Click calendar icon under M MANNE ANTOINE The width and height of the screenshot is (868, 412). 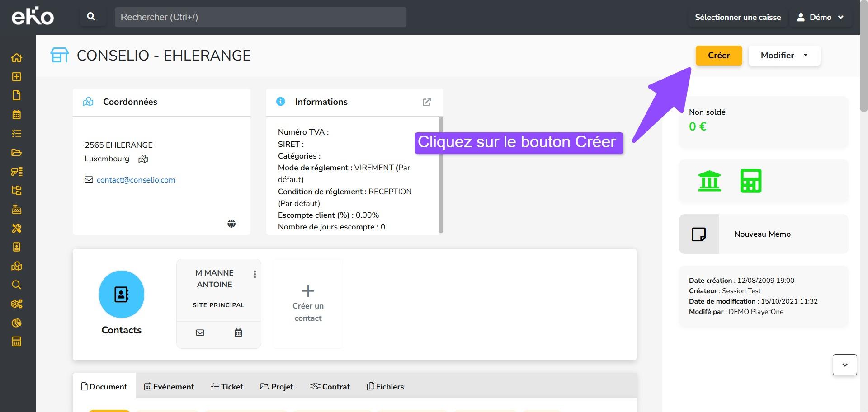[238, 332]
